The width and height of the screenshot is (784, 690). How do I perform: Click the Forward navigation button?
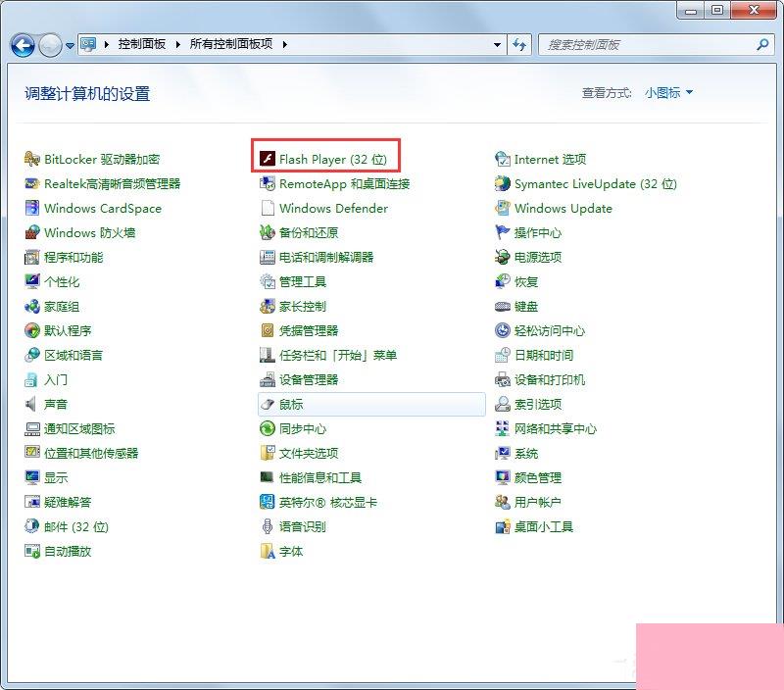(x=50, y=45)
